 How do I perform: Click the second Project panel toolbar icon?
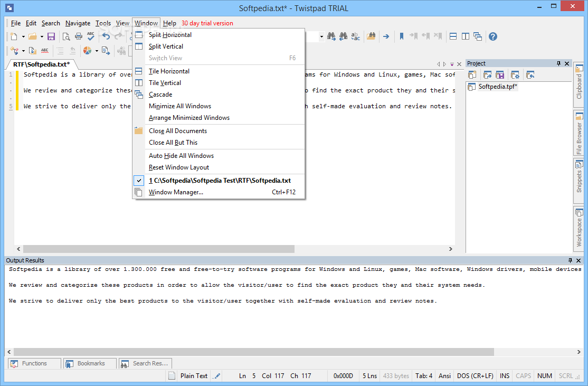coord(487,75)
